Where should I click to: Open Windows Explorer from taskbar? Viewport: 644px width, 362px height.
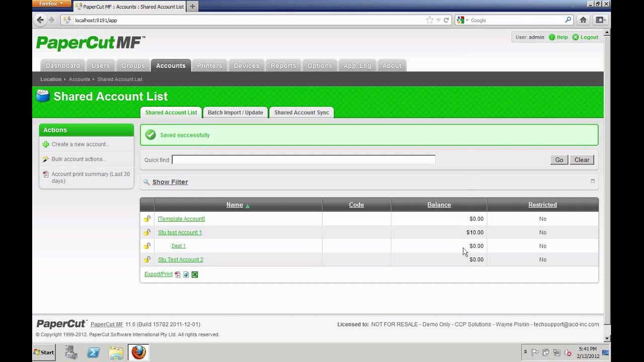coord(116,352)
